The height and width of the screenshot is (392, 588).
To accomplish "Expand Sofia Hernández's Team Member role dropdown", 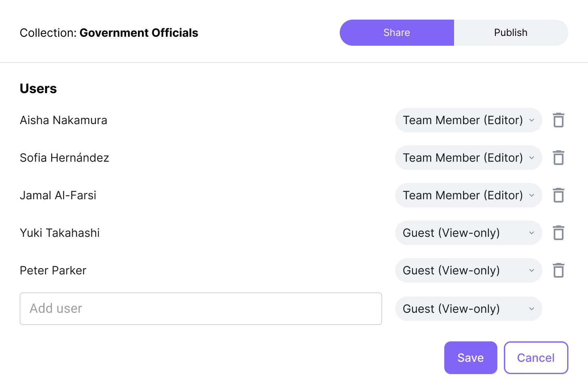I will click(468, 158).
